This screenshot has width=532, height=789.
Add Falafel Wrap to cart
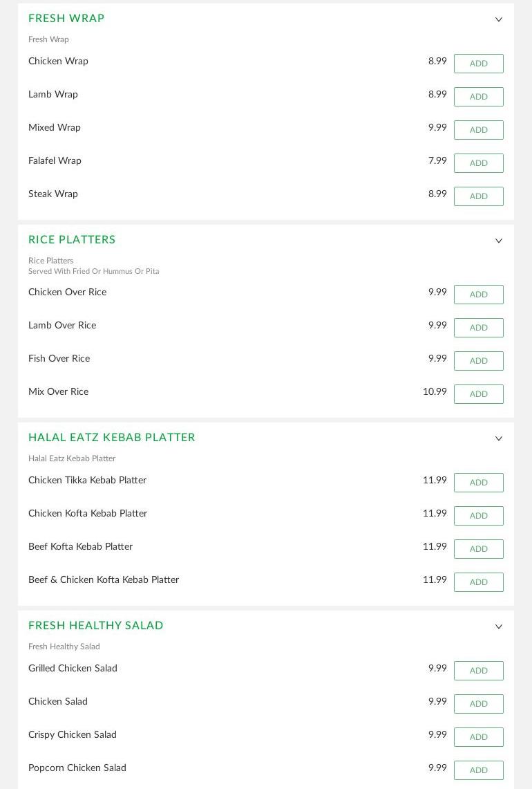478,163
